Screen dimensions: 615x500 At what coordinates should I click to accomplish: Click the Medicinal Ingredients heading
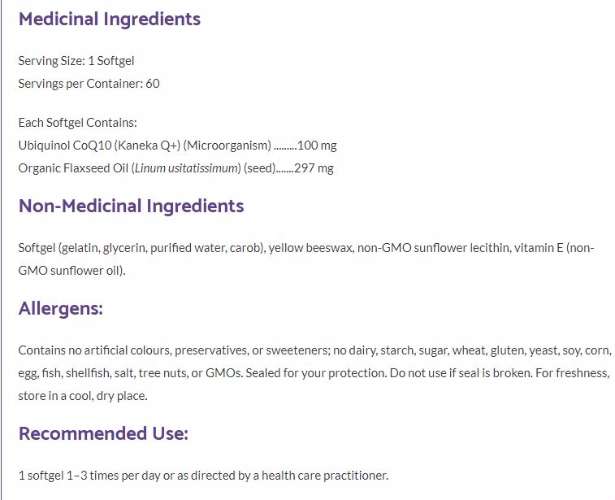[x=109, y=19]
